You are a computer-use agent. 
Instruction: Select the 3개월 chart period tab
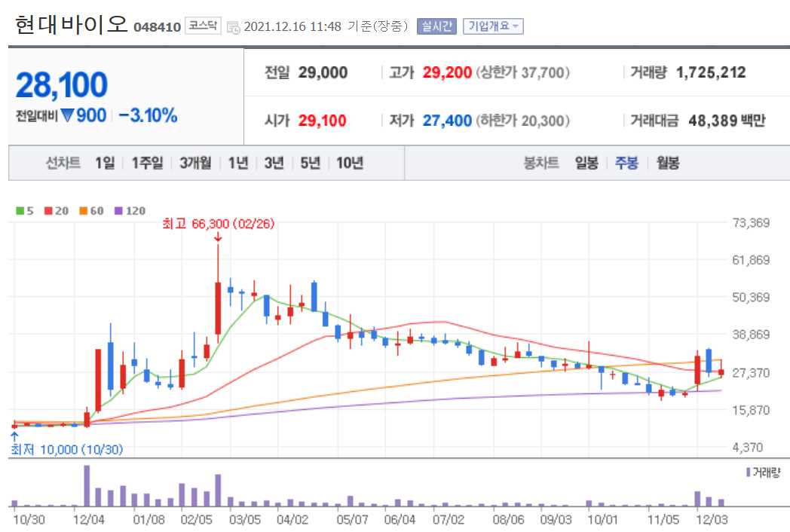pyautogui.click(x=194, y=162)
